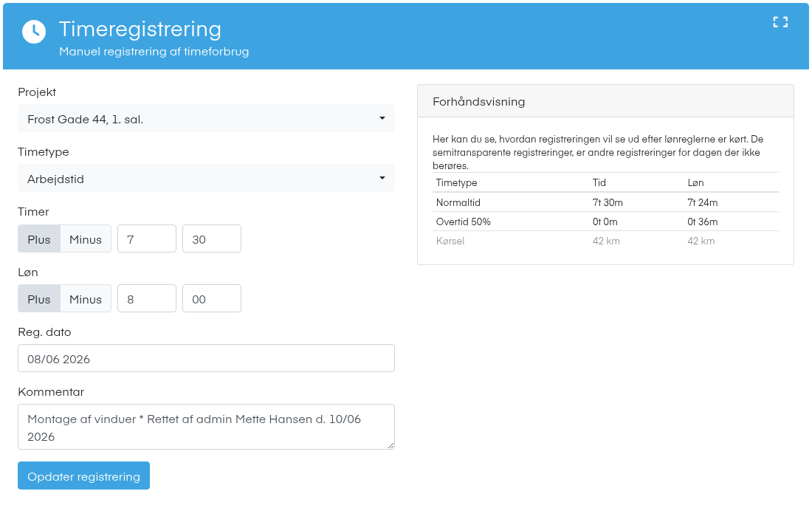Select Minus under Løn

[86, 299]
